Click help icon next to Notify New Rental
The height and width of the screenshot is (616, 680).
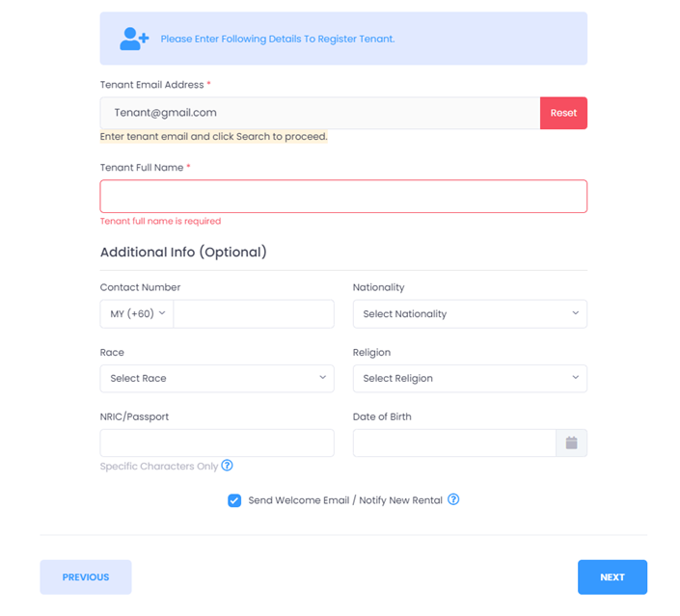point(453,499)
